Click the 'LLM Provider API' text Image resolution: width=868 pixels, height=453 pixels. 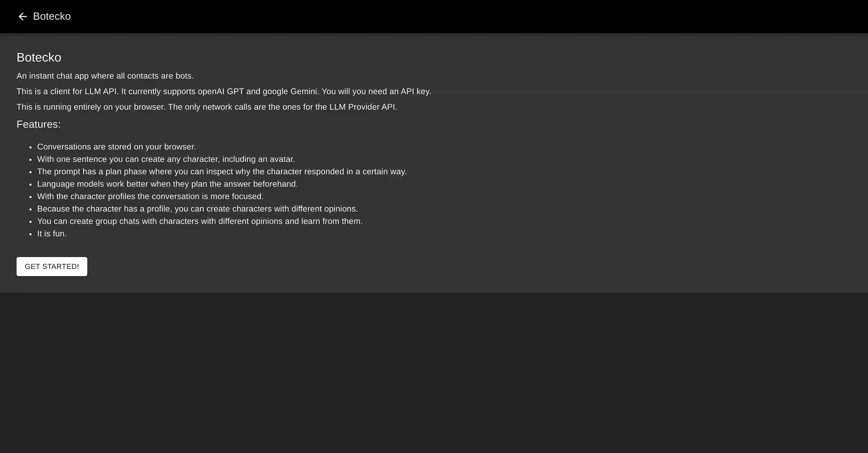pos(363,107)
